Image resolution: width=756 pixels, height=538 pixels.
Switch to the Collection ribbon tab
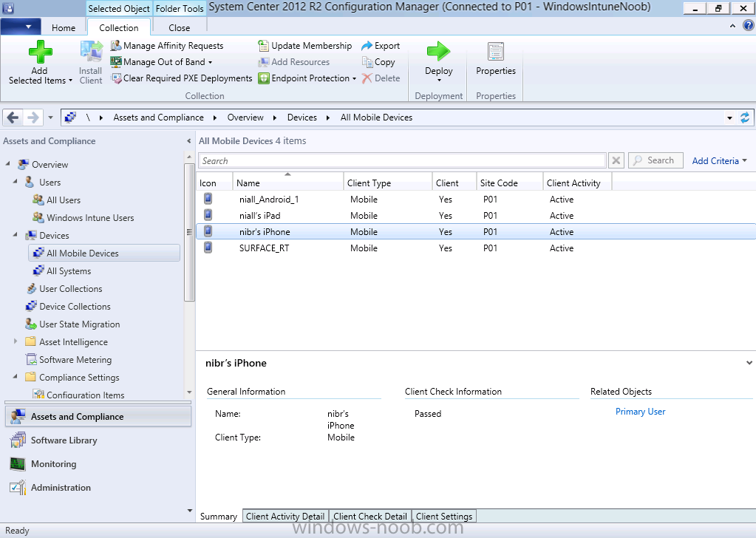coord(118,28)
